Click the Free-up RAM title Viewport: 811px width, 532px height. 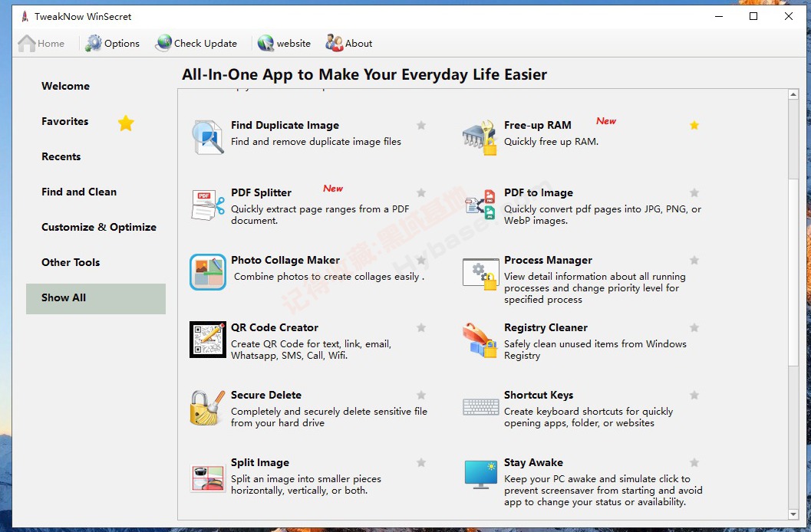[537, 125]
